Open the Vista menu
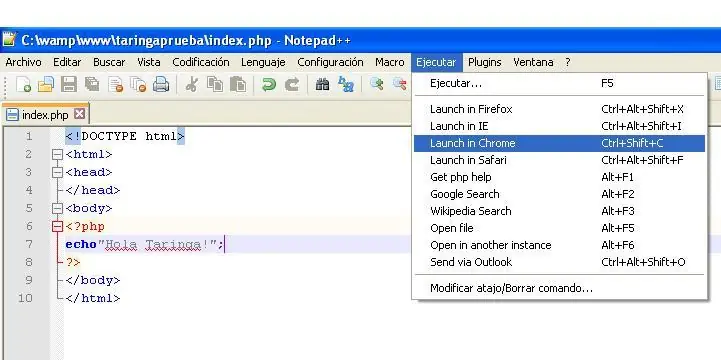This screenshot has height=360, width=721. click(x=149, y=63)
